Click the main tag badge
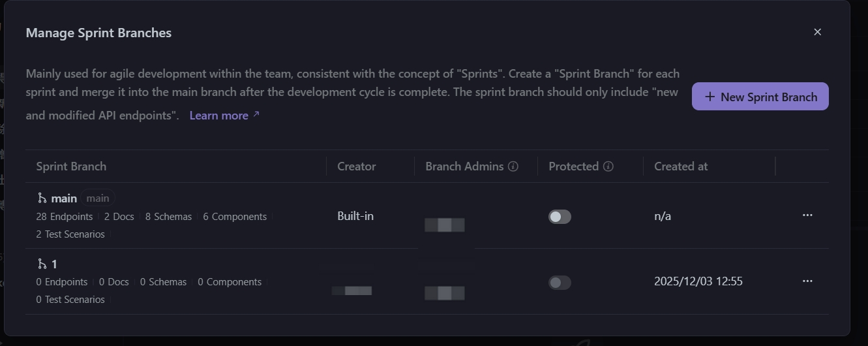The width and height of the screenshot is (868, 346). 98,198
